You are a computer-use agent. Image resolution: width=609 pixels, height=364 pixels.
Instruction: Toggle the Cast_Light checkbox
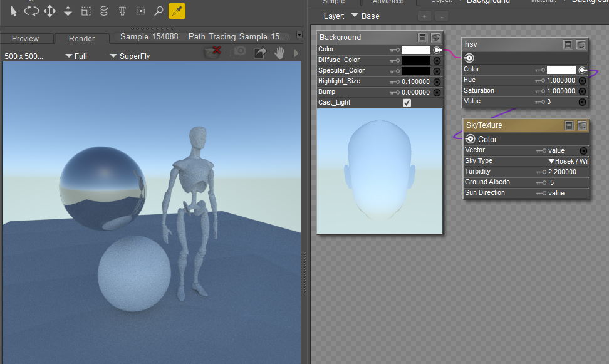tap(407, 103)
